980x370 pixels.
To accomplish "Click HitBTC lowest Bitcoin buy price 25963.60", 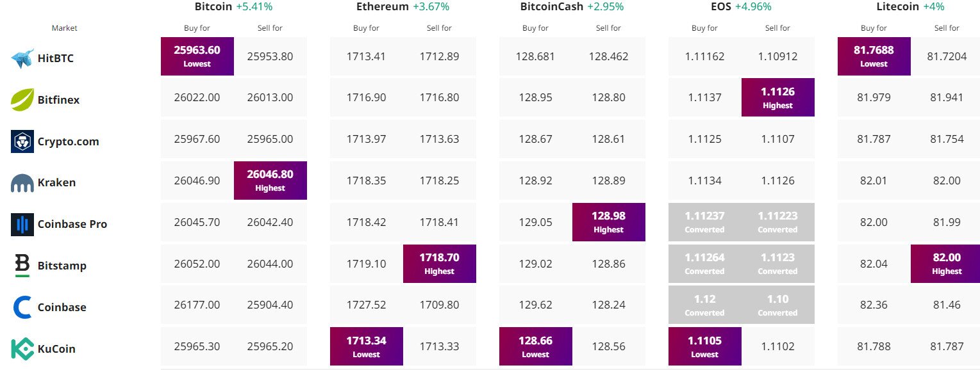I will 197,56.
